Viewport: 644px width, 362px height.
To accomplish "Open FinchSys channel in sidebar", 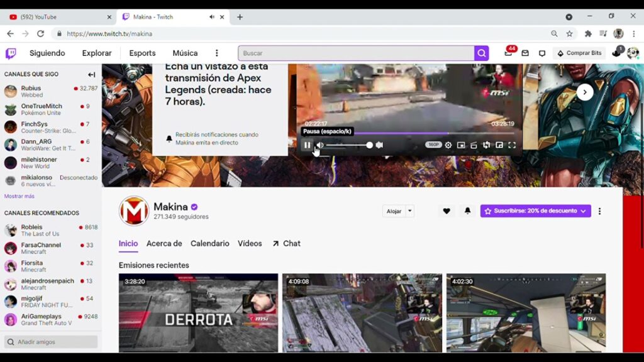I will click(x=51, y=127).
